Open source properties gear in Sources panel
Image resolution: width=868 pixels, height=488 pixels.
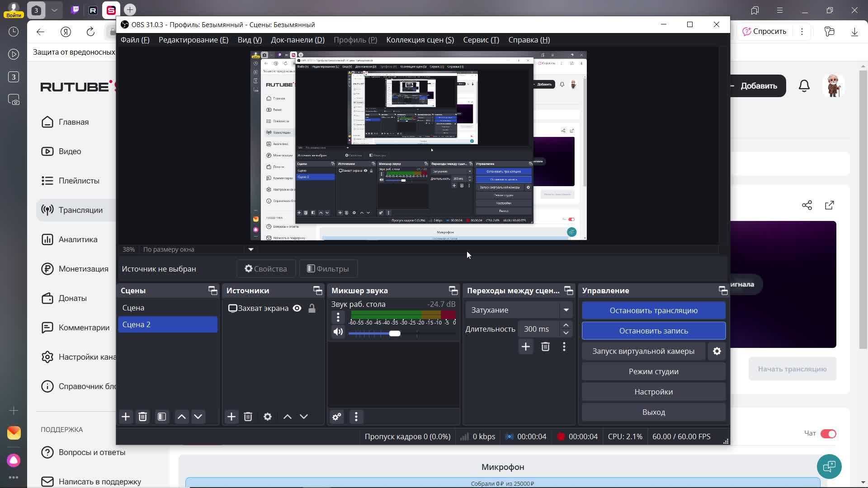(268, 417)
